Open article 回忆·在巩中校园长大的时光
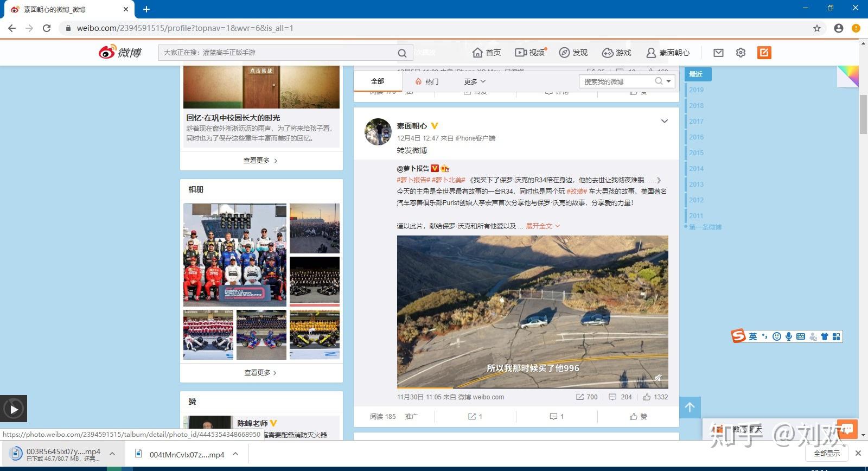Viewport: 868px width, 471px height. click(x=233, y=118)
